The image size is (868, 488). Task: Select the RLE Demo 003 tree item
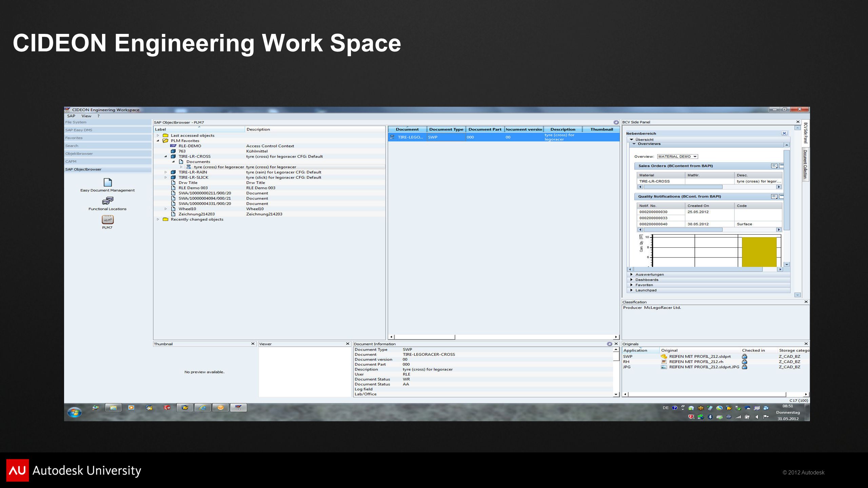[193, 188]
